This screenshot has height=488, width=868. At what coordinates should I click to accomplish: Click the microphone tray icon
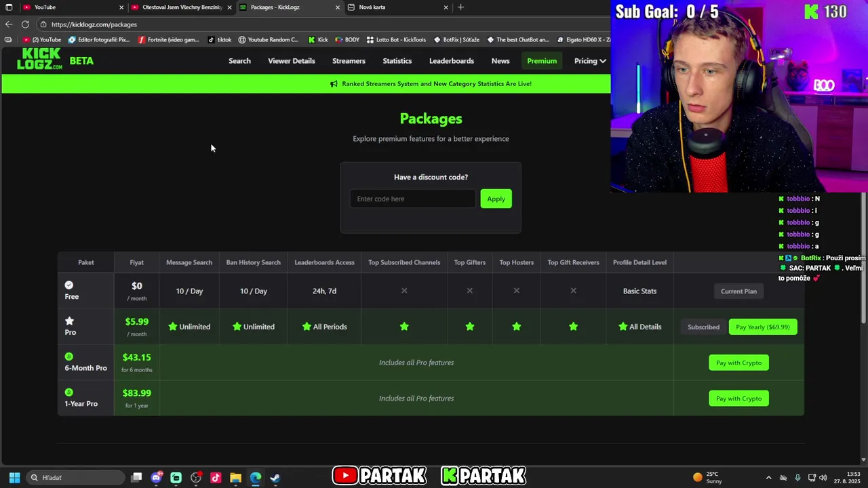[797, 478]
